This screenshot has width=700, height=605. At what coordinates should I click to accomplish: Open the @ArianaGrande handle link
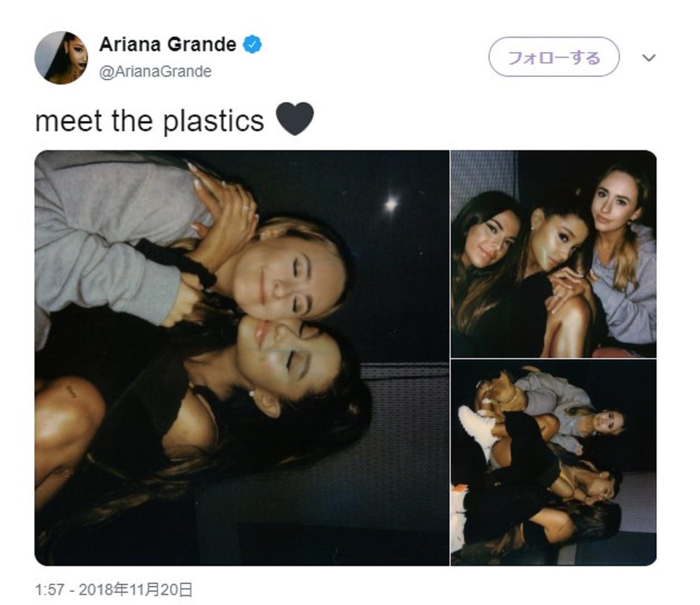(155, 72)
